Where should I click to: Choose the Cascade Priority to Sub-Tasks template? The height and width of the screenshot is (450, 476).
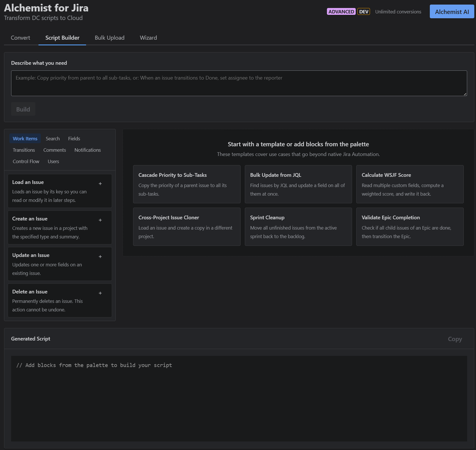[187, 184]
